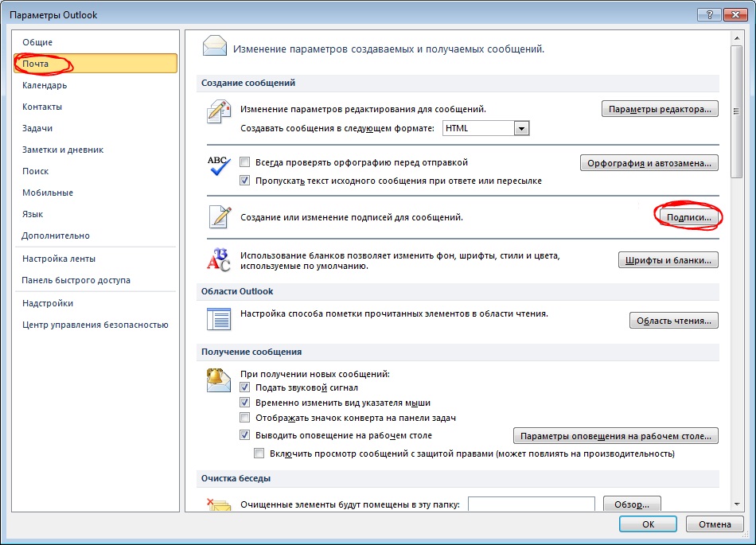Viewport: 756px width, 545px height.
Task: Enable showing envelope icon in taskbar
Action: click(x=245, y=418)
